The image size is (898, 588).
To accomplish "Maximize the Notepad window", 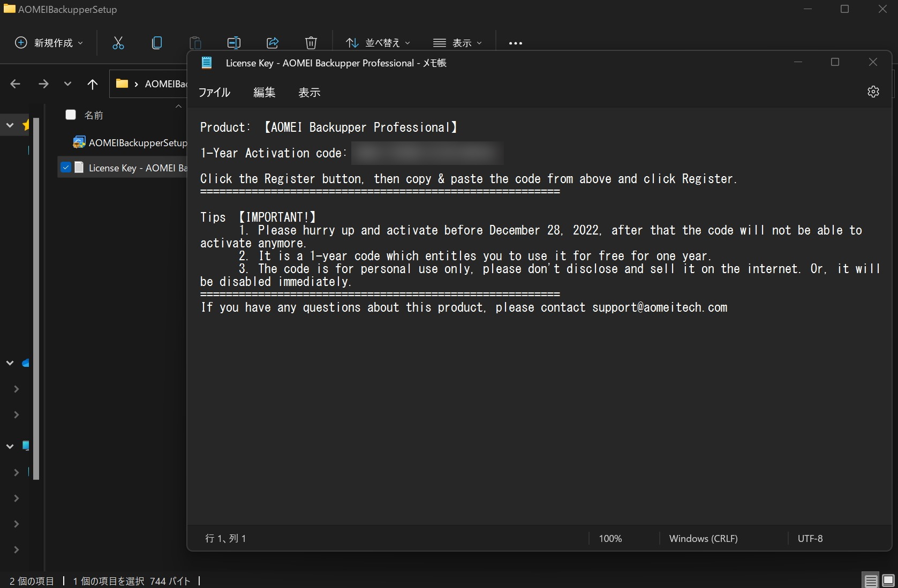I will (x=835, y=62).
